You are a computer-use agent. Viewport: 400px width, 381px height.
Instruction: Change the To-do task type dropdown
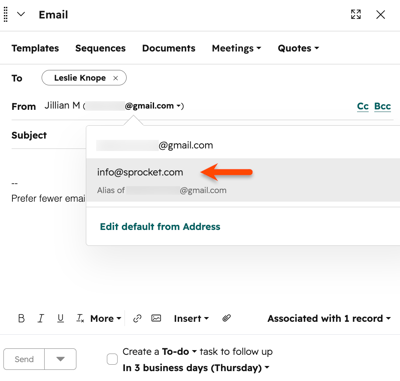pos(179,351)
